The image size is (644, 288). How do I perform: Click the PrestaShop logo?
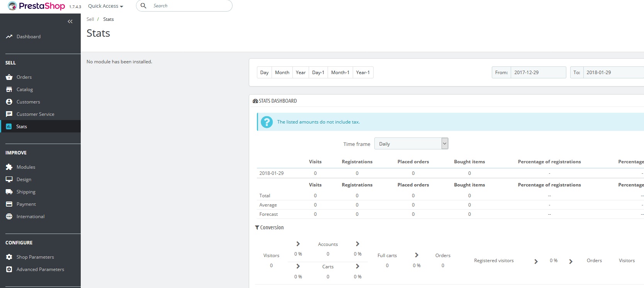pos(36,6)
